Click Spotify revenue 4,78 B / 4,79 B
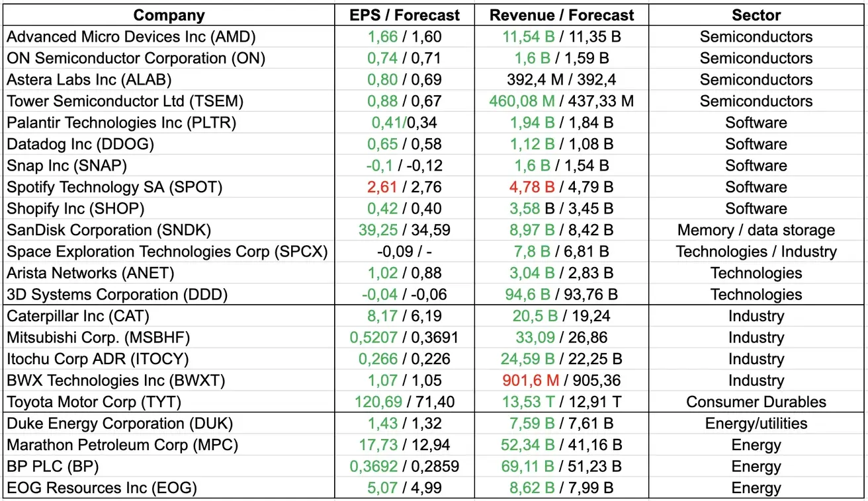The image size is (868, 501). tap(562, 187)
